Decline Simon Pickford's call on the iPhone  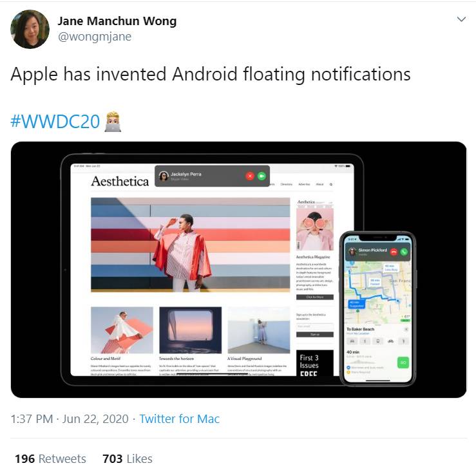point(394,252)
